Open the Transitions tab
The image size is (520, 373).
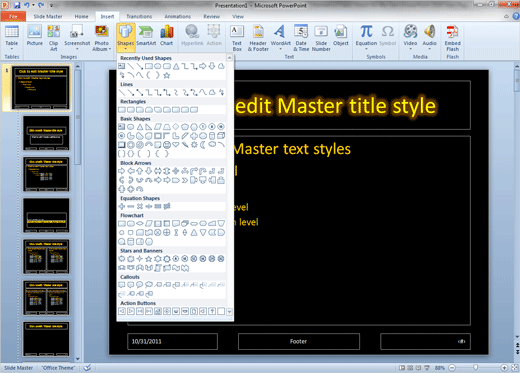139,16
